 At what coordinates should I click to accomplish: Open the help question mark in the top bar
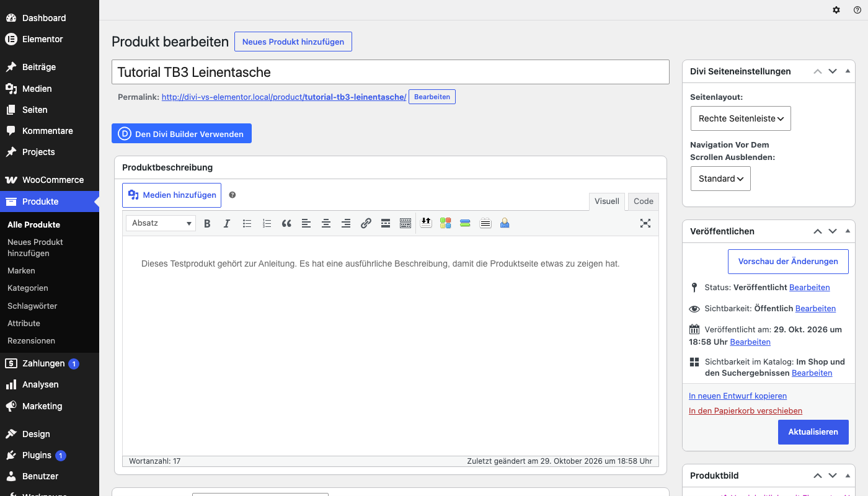(x=857, y=10)
